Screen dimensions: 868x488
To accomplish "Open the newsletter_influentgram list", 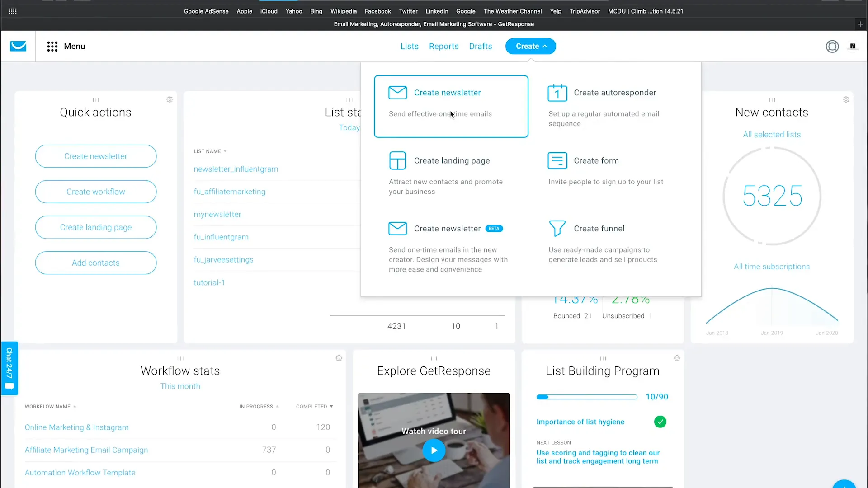I will point(236,169).
